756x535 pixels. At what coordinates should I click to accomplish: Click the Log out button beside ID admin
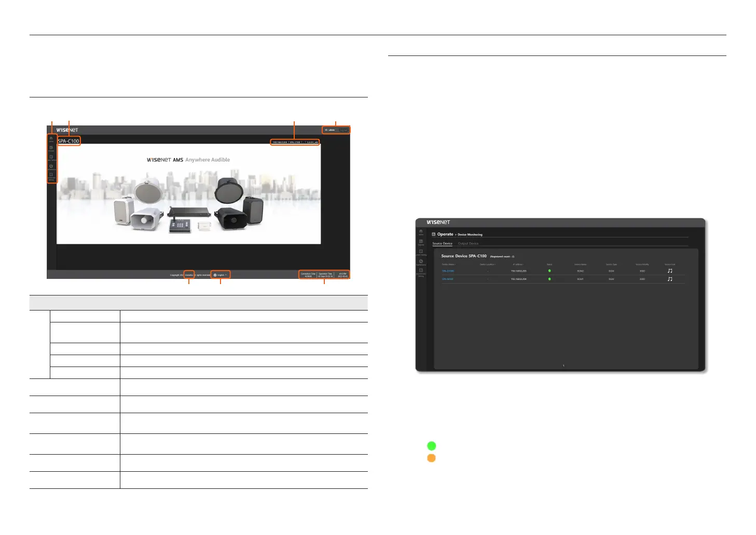point(343,130)
